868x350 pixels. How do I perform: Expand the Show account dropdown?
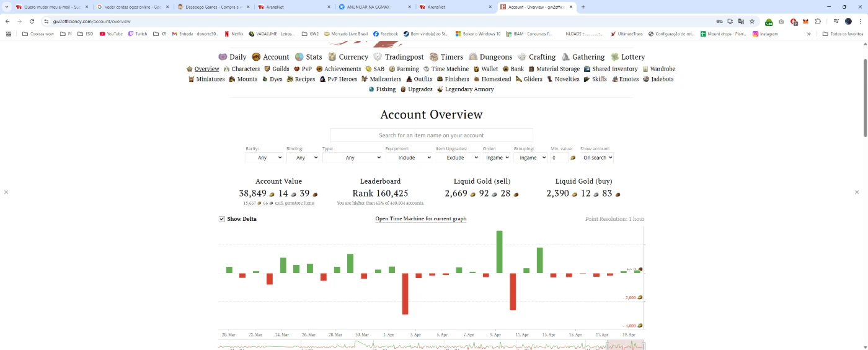tap(596, 158)
